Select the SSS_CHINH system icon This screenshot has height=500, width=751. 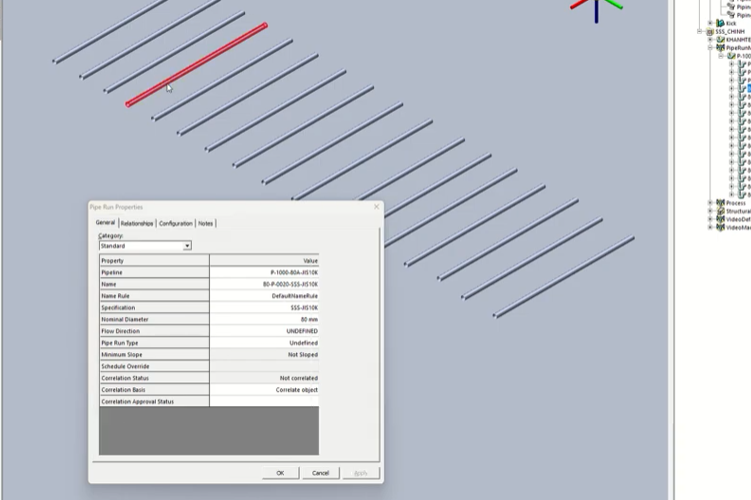[x=711, y=31]
